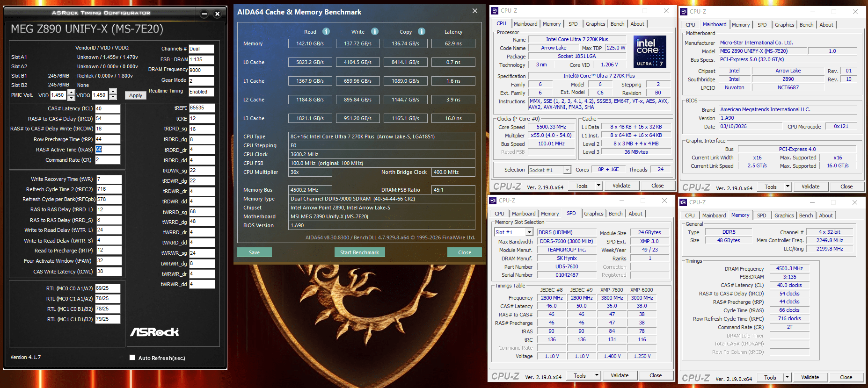
Task: Click Tools button in CPU-Z SPD window
Action: click(x=580, y=375)
